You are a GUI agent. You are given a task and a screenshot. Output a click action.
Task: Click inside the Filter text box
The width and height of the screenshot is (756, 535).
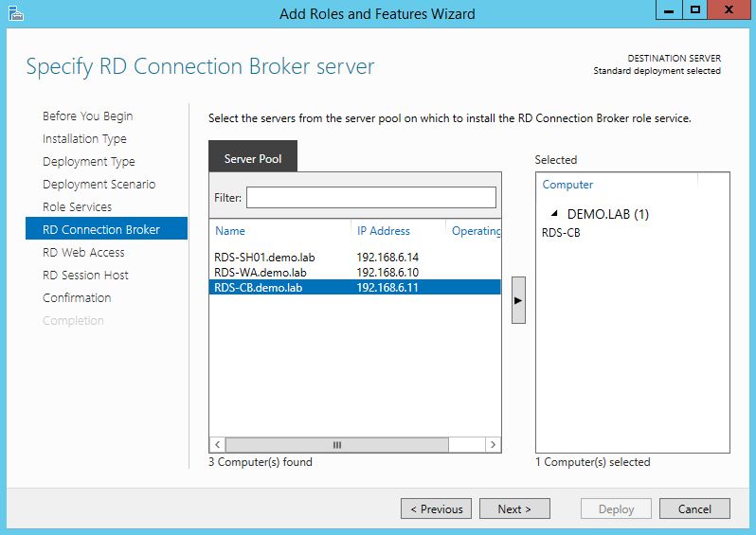[x=370, y=197]
